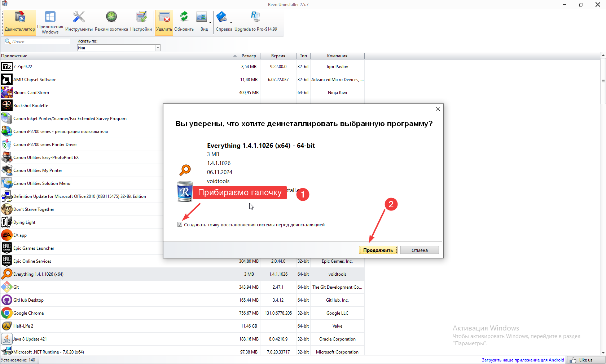Click Oracle Corporation company cell
Viewport: 606px width, 364px height.
tap(337, 339)
